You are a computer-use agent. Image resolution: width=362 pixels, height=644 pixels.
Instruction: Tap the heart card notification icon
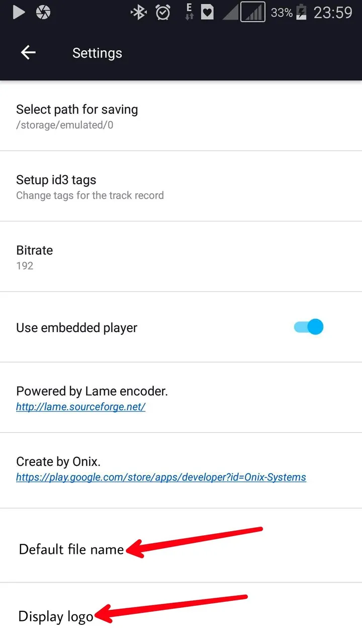[x=207, y=13]
